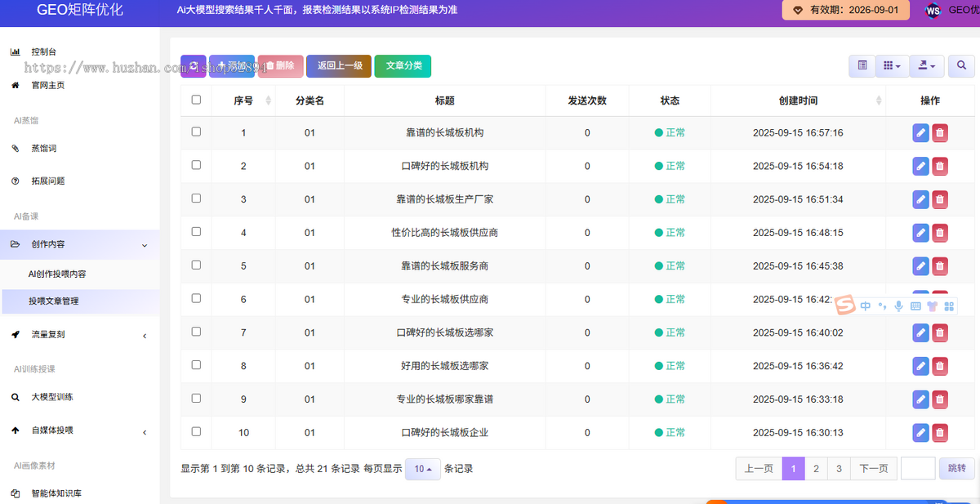
Task: Click the green 文章分类 button
Action: click(403, 66)
